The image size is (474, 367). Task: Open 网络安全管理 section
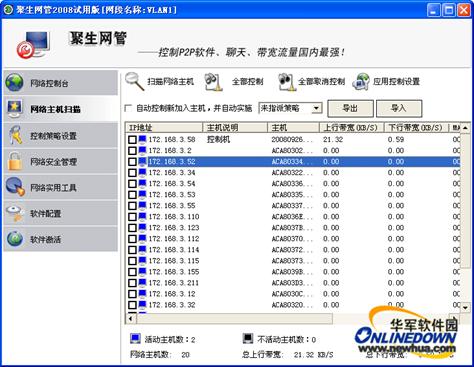[61, 161]
